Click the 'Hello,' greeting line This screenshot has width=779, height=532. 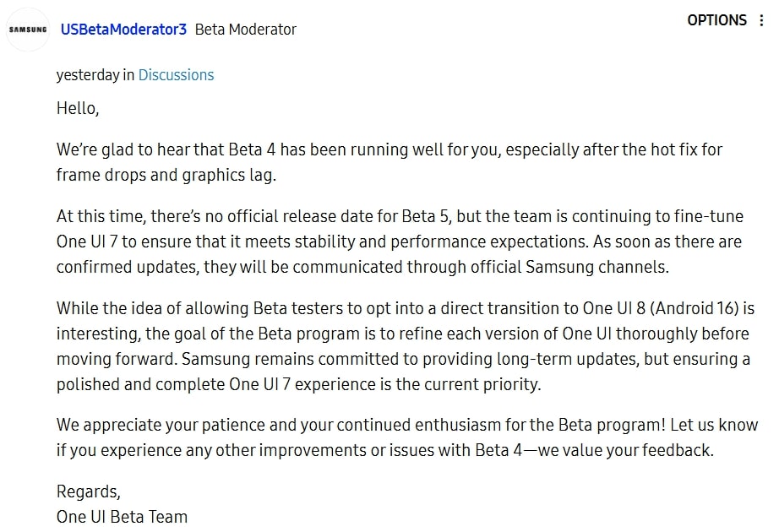point(78,108)
